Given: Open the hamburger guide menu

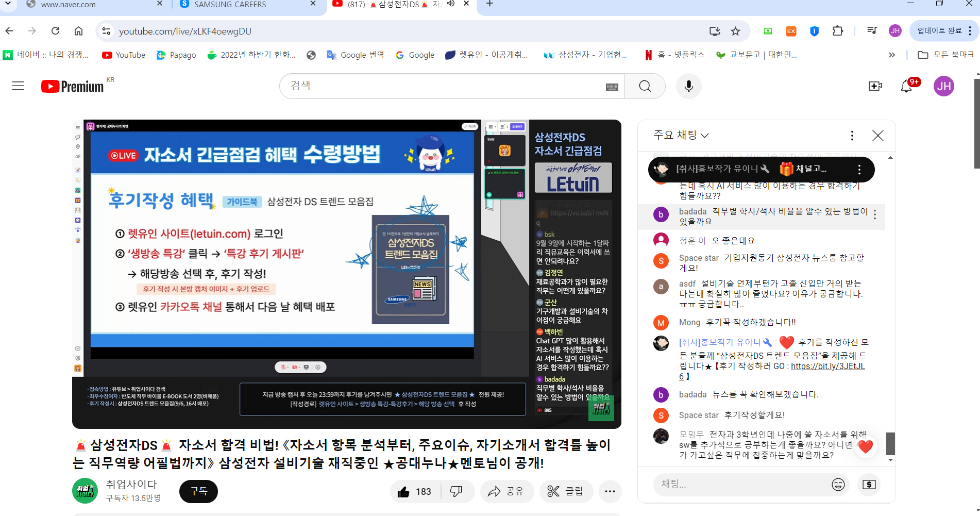Looking at the screenshot, I should 18,86.
